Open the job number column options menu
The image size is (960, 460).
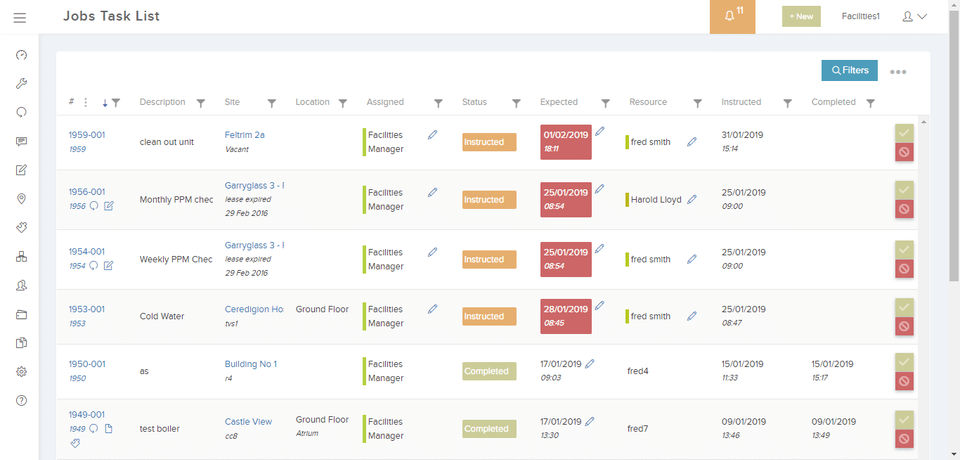(85, 102)
